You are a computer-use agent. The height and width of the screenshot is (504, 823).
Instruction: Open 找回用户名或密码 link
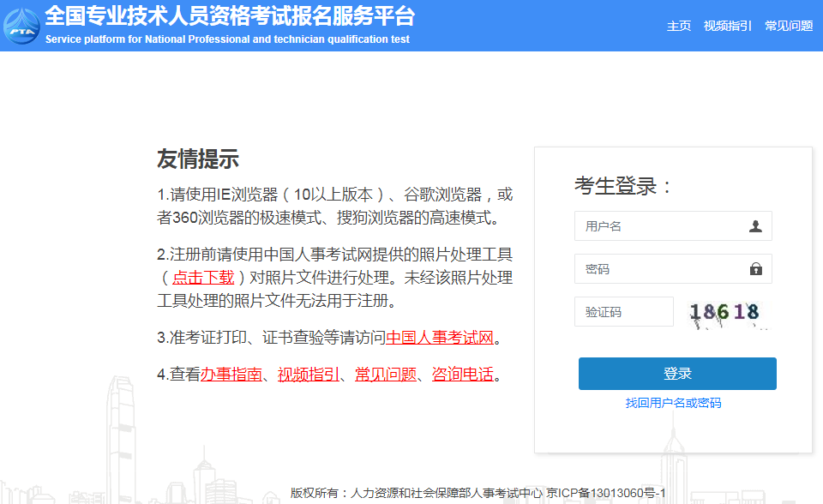(x=673, y=403)
